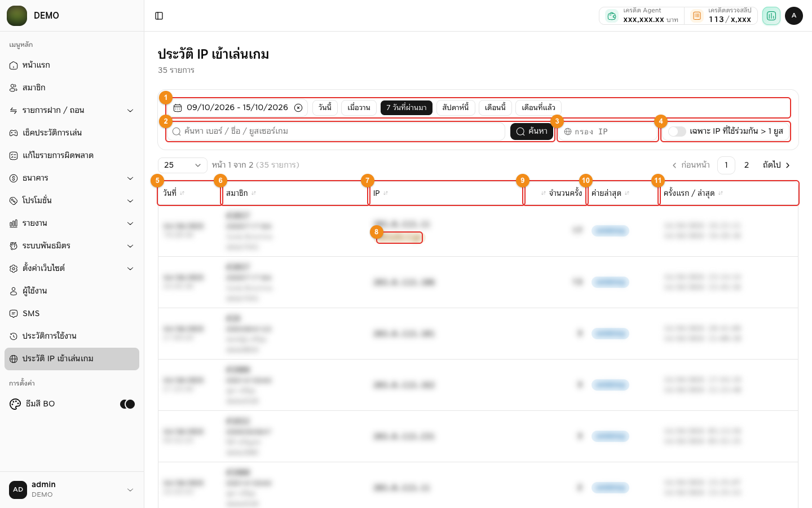Select the วันนี้ date preset
This screenshot has height=508, width=812.
coord(325,108)
